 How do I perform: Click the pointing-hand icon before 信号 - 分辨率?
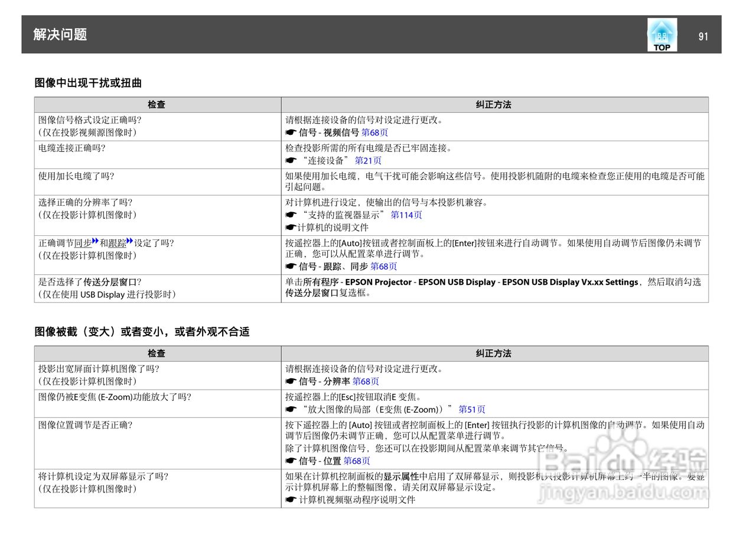coord(291,381)
